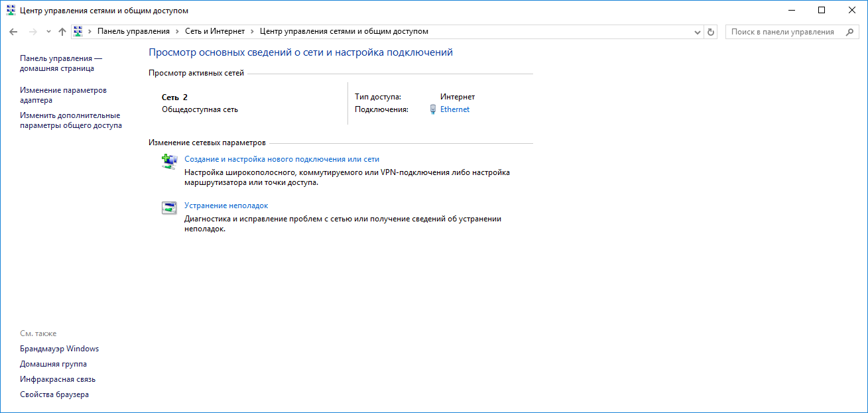Click the control panel icon in the address bar
The image size is (868, 413).
pos(78,31)
